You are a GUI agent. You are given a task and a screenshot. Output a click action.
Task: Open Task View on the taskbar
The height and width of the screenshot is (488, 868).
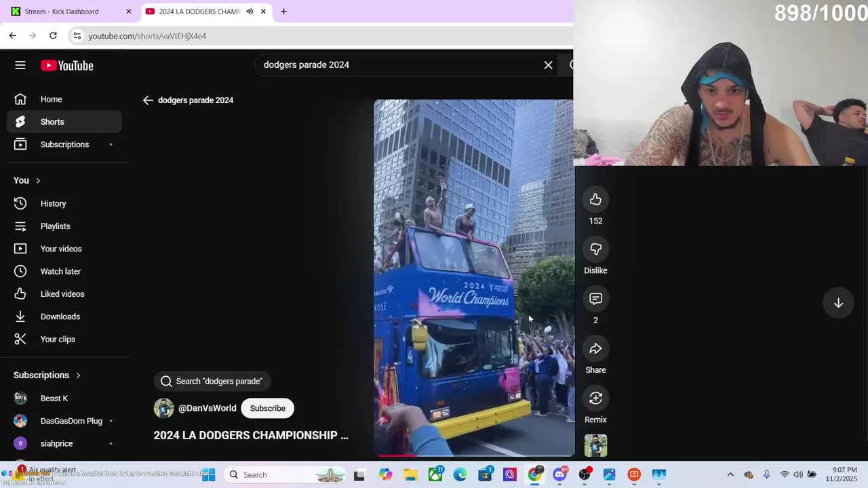pos(359,474)
